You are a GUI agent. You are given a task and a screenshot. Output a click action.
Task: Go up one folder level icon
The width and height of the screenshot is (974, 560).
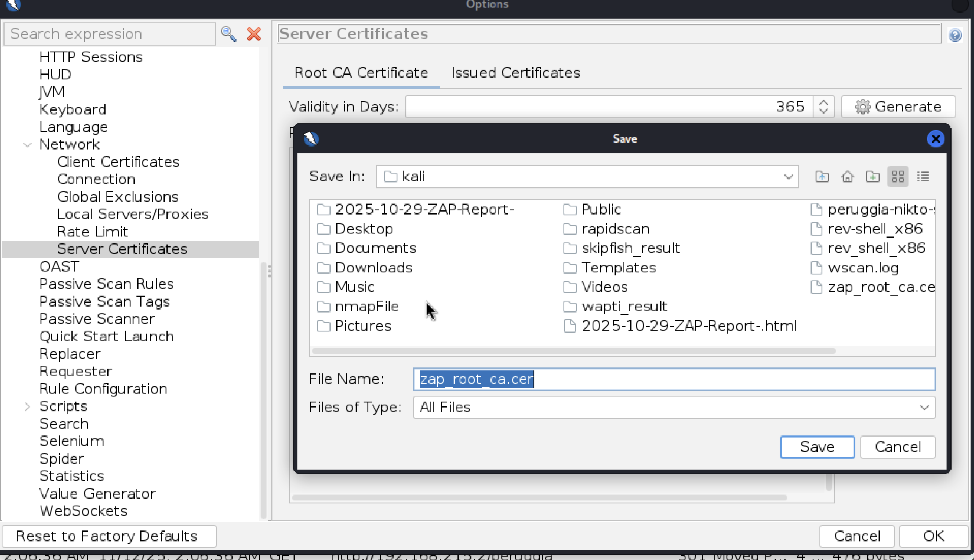822,177
